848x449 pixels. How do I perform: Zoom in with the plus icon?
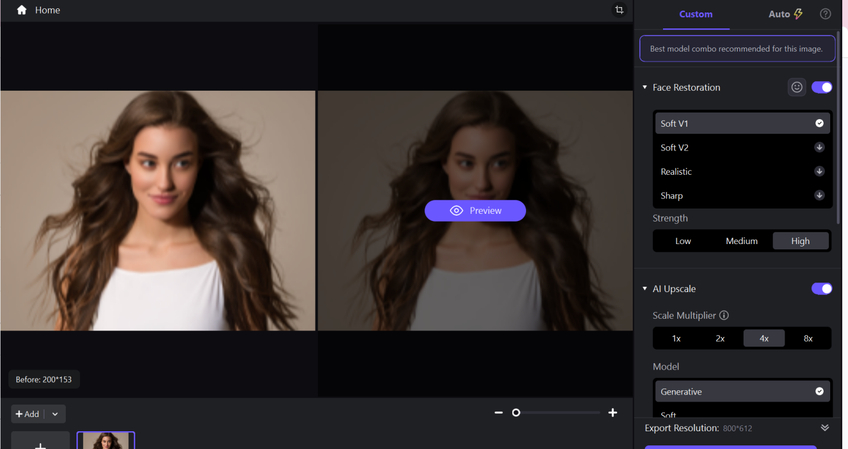click(613, 413)
